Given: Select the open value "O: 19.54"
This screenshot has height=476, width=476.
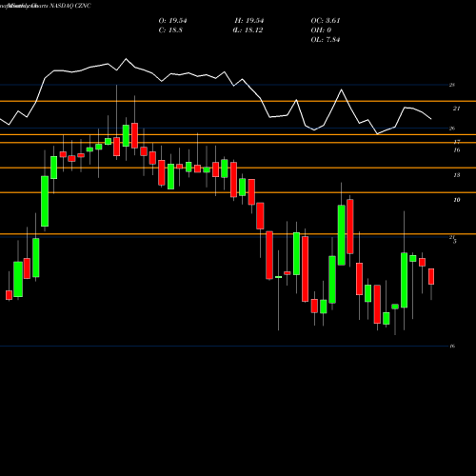Looking at the screenshot, I should pyautogui.click(x=172, y=21).
